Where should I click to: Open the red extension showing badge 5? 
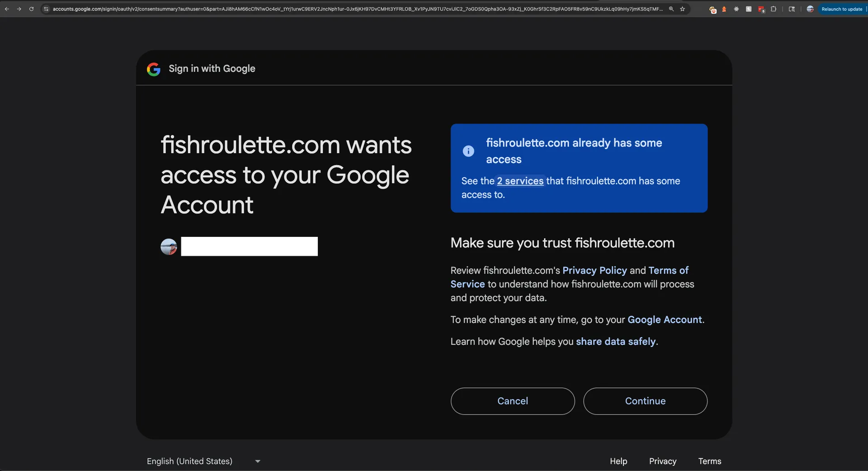click(761, 9)
